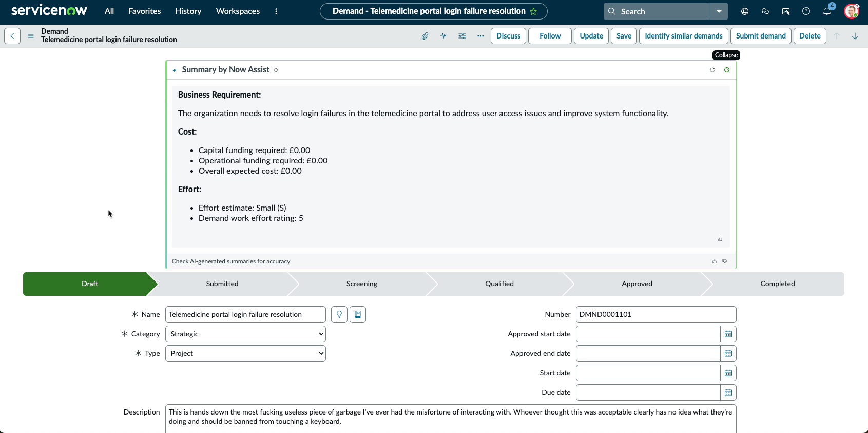Screen dimensions: 868x433
Task: Open the Type dropdown showing Project
Action: [245, 353]
